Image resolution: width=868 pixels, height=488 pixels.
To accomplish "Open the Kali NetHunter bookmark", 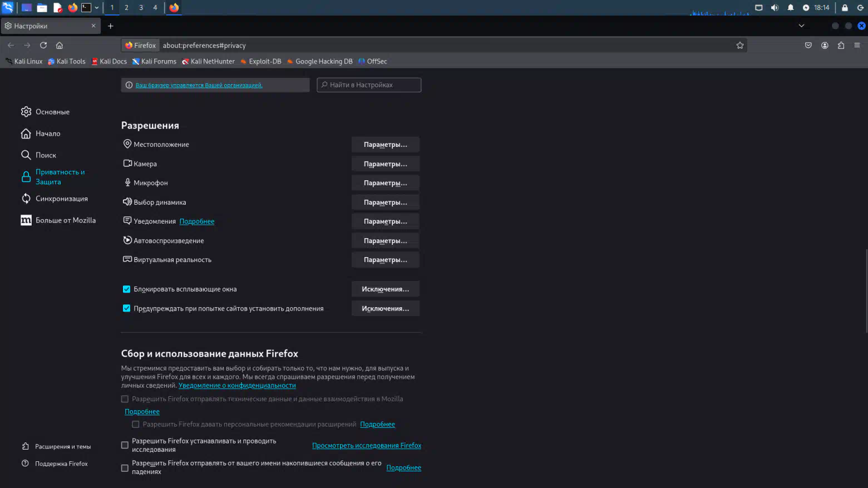I will (209, 61).
